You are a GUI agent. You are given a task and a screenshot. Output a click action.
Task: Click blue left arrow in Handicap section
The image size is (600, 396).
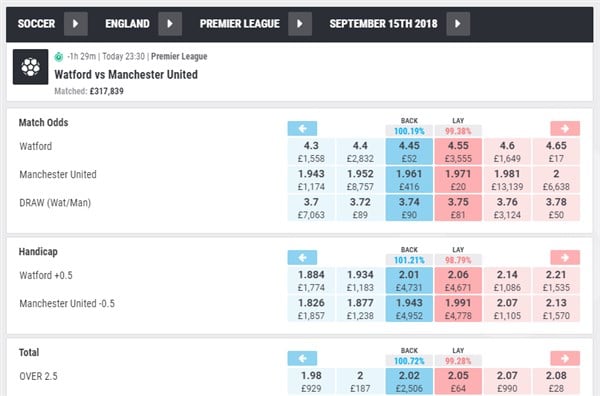pyautogui.click(x=302, y=257)
